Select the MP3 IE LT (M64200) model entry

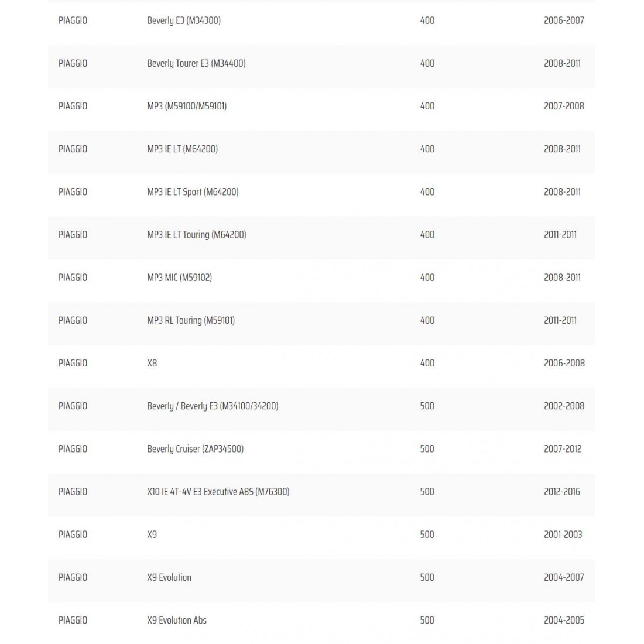[x=182, y=149]
